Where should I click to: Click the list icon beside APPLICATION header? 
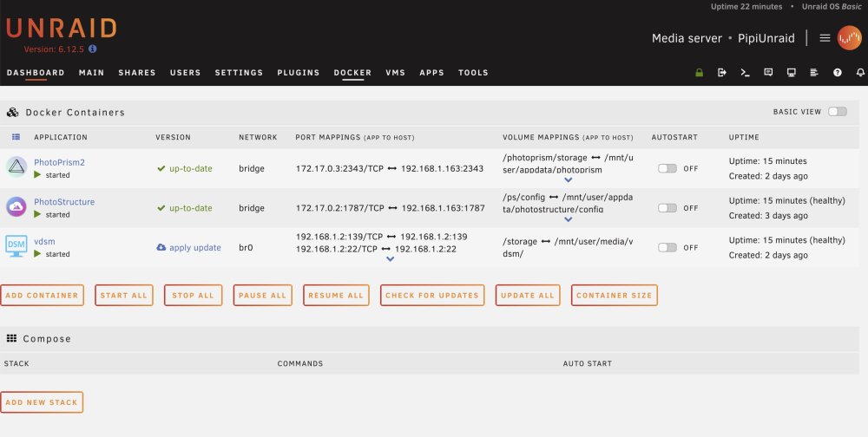pyautogui.click(x=16, y=137)
